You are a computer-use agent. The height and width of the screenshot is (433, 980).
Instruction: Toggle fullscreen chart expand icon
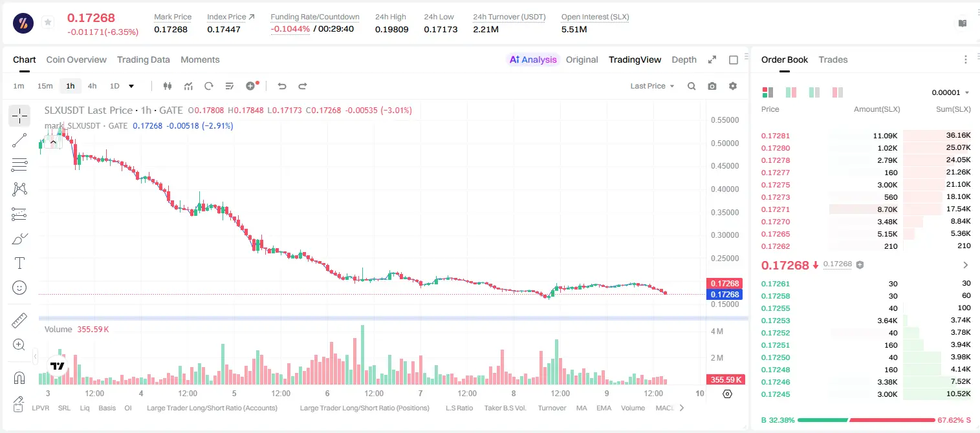point(712,59)
